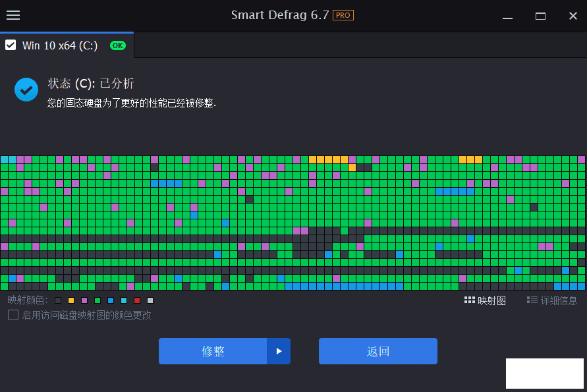Click the 状态 (C): 已分析 status text
This screenshot has height=392, width=587.
tap(91, 83)
